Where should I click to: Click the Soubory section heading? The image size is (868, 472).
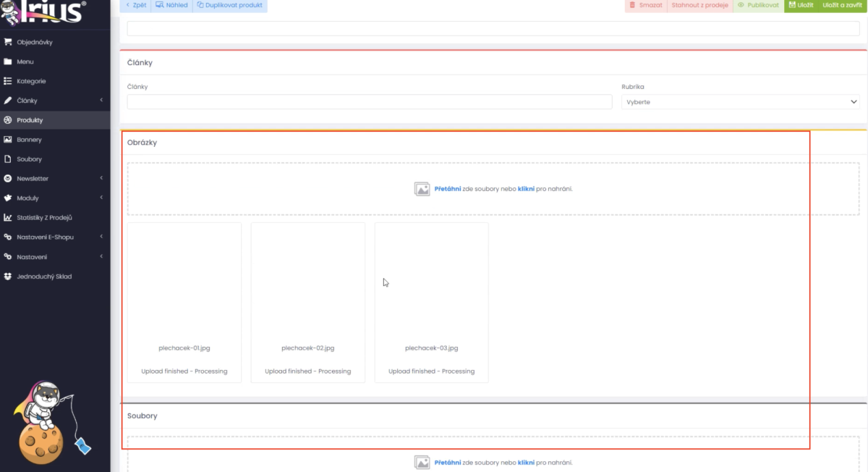[142, 416]
